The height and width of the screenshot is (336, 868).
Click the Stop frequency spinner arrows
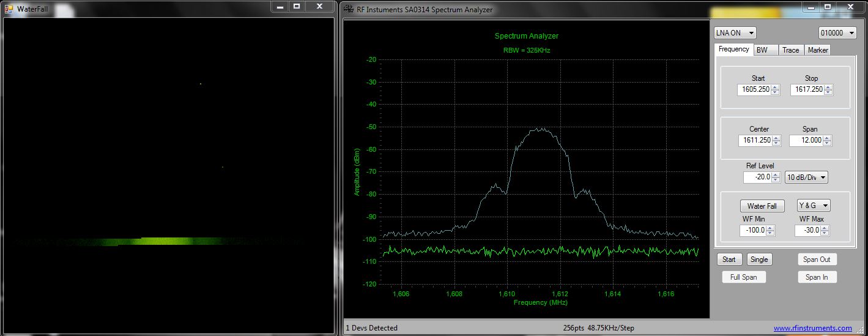coord(828,90)
